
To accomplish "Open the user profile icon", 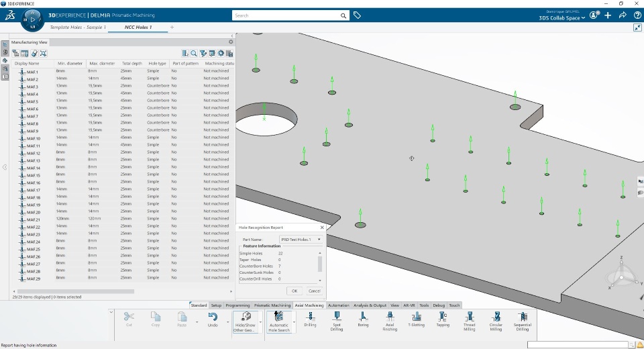I will (594, 15).
